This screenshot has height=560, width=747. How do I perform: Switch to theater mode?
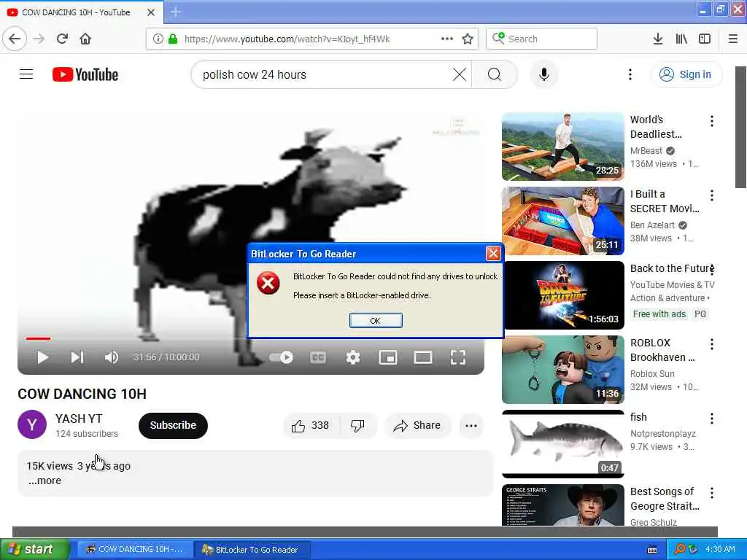[422, 357]
